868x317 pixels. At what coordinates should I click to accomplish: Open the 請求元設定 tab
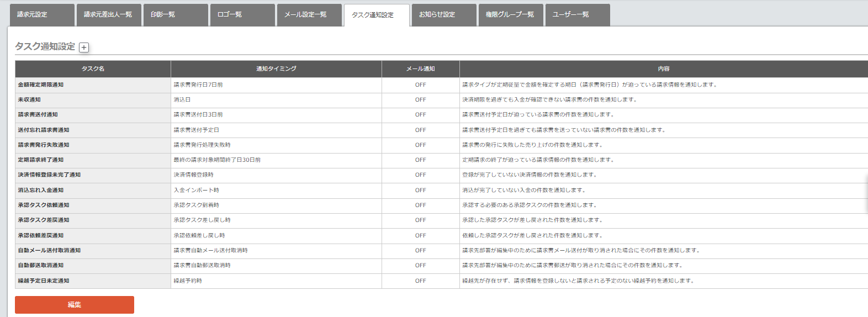tap(42, 14)
